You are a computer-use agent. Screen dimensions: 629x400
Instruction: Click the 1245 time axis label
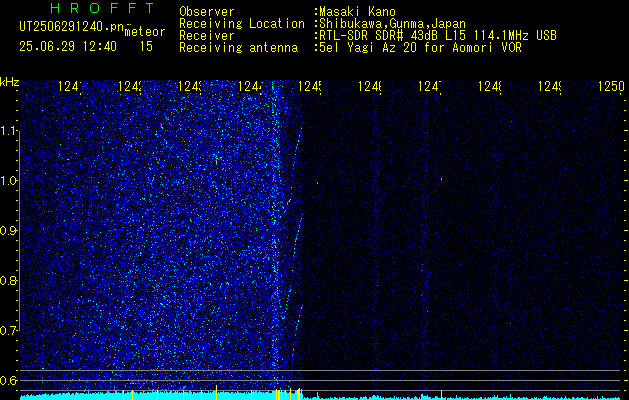click(310, 86)
